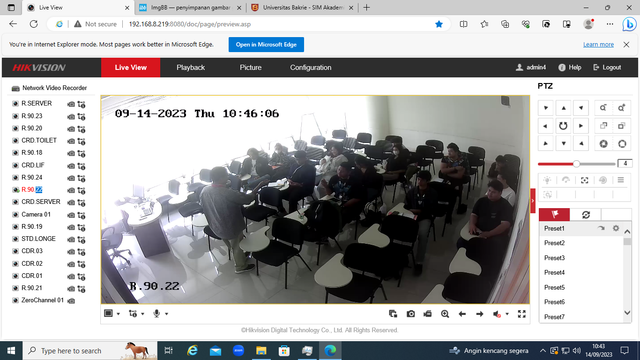Viewport: 640px width, 360px height.
Task: Enable digital zoom with the magnifier icon
Action: [445, 314]
